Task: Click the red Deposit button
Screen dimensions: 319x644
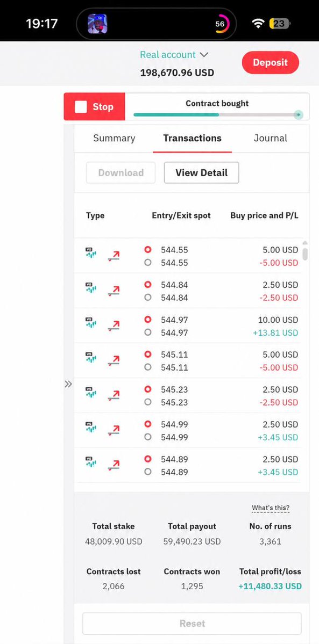Action: click(x=270, y=62)
